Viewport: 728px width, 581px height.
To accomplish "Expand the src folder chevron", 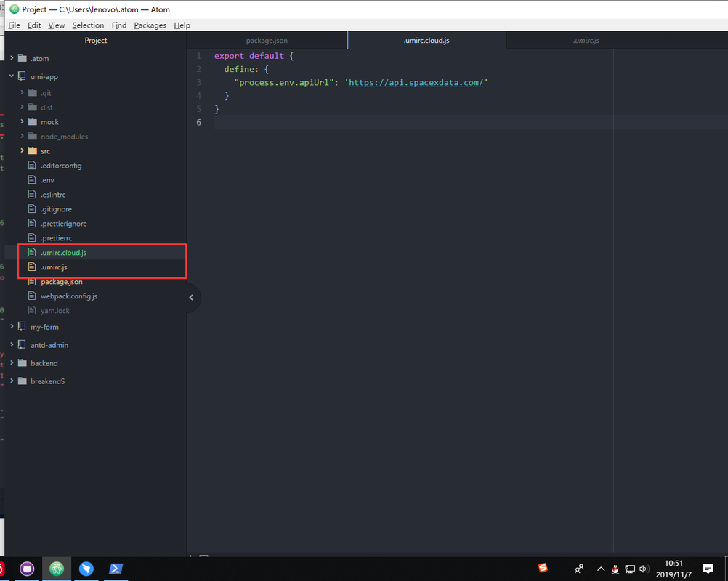I will click(x=22, y=150).
